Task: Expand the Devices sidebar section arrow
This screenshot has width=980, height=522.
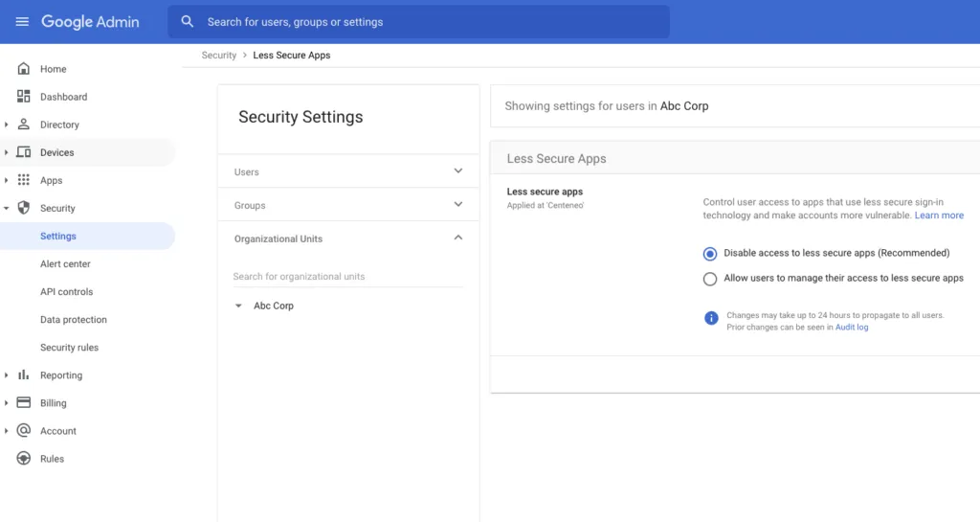Action: 7,152
